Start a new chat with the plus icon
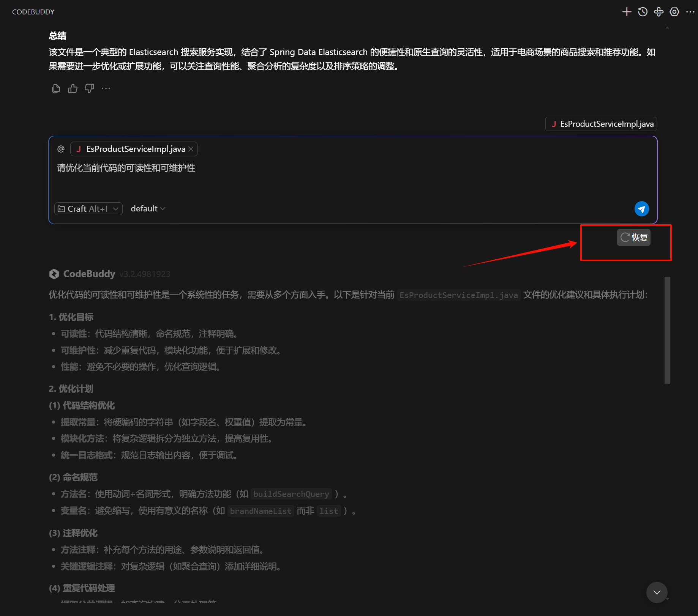 pos(627,12)
